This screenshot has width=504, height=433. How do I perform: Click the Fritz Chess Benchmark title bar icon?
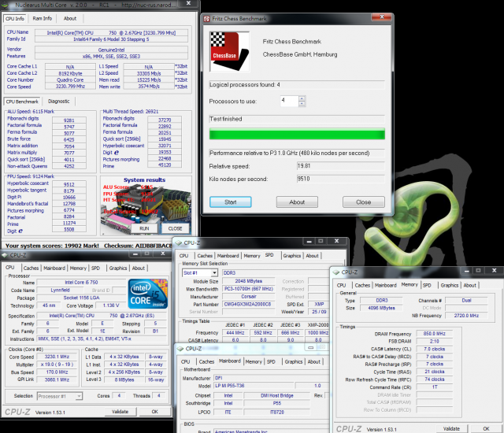pos(206,19)
